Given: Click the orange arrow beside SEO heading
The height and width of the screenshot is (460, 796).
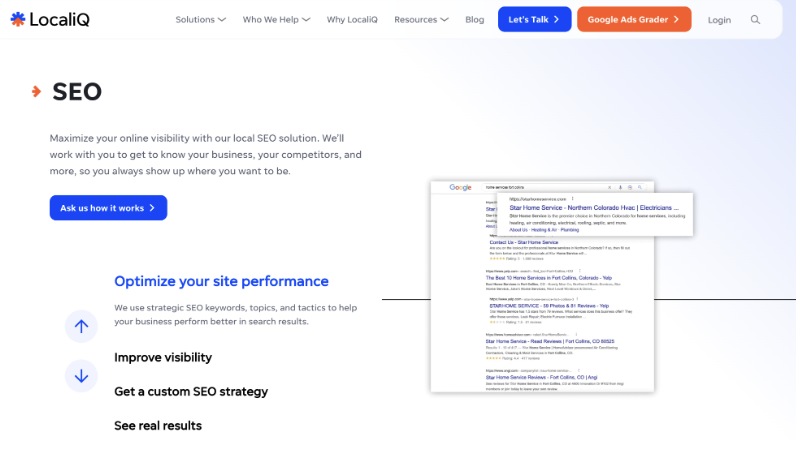Looking at the screenshot, I should click(x=36, y=91).
